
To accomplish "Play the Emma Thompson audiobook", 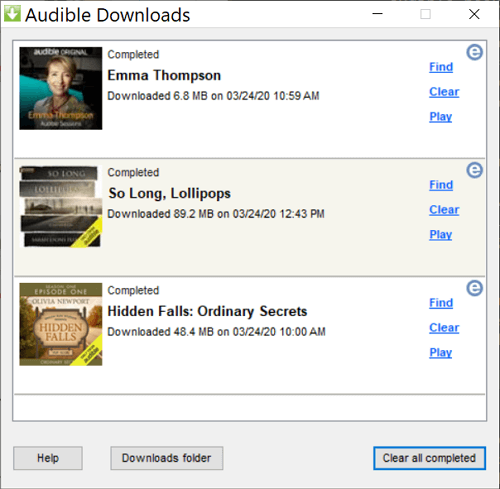I will click(440, 117).
